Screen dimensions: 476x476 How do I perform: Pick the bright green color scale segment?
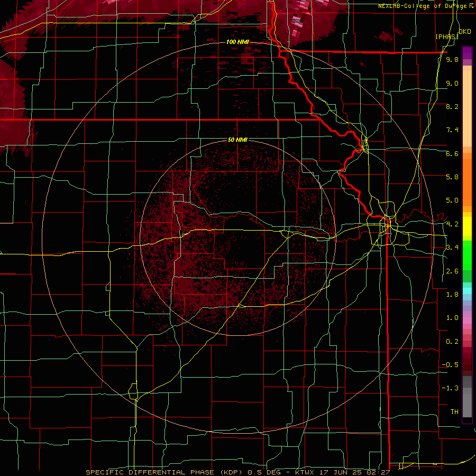click(467, 255)
